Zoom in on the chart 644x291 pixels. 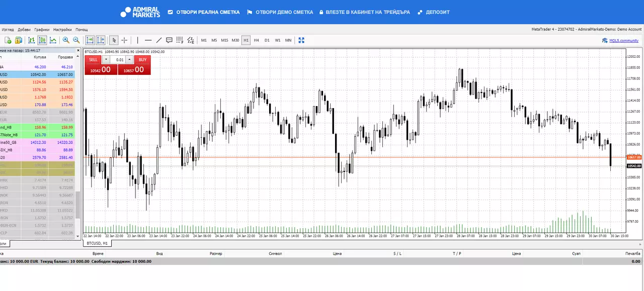(x=66, y=40)
